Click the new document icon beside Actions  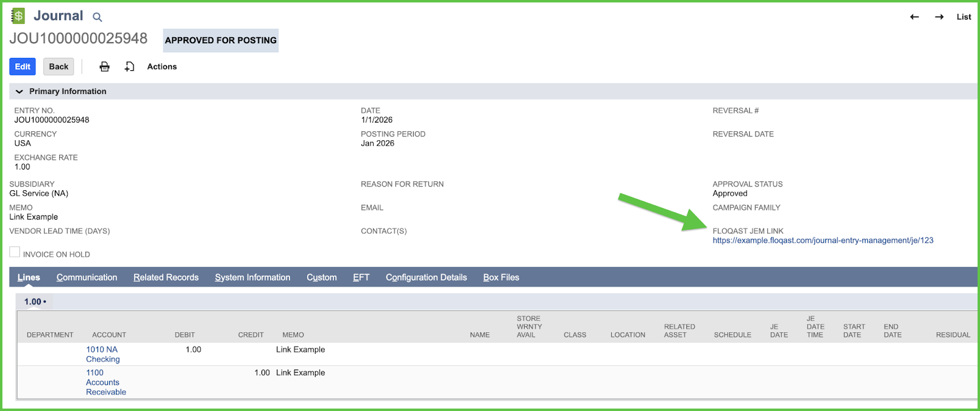coord(129,66)
